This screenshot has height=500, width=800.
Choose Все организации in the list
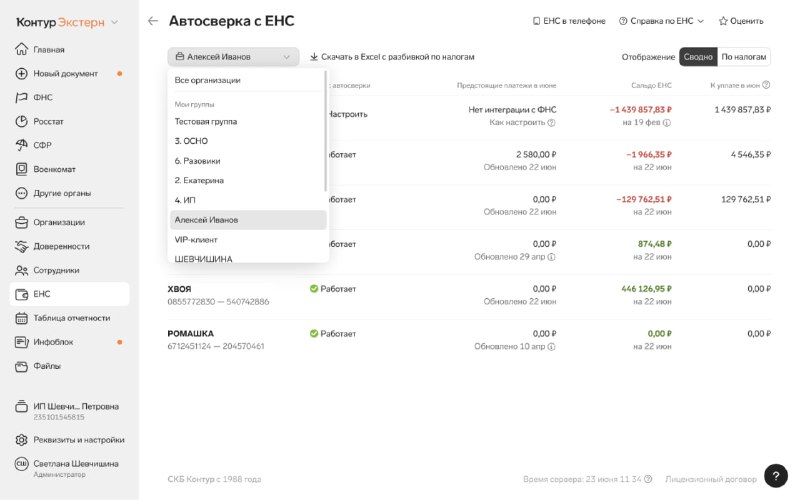point(248,80)
